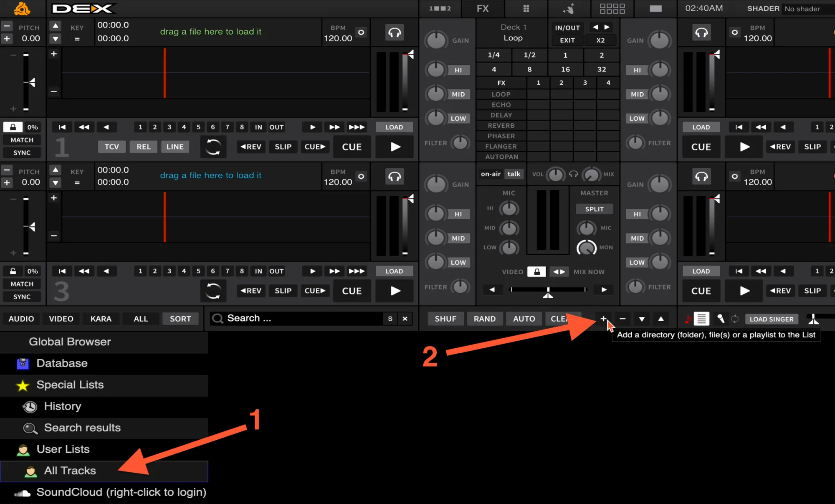The width and height of the screenshot is (835, 504).
Task: Click the crossfader slider track
Action: coord(548,289)
